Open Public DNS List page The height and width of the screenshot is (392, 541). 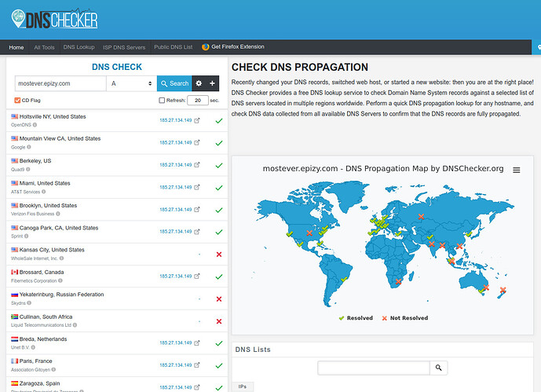(x=174, y=47)
